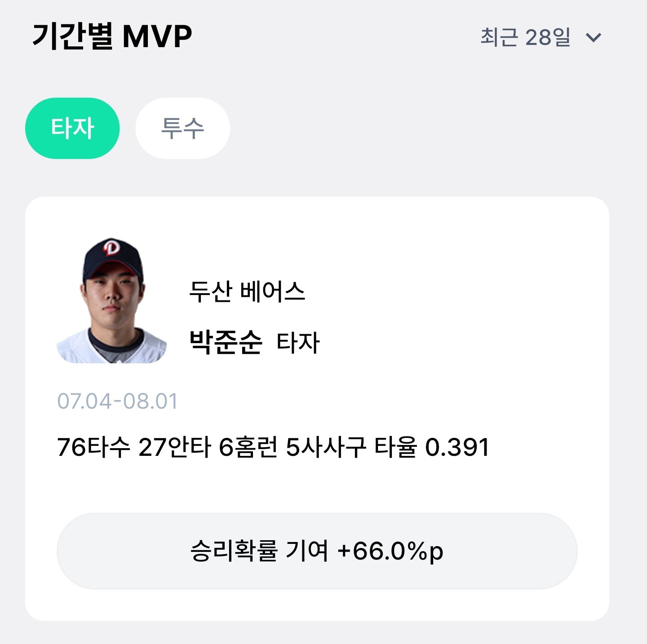Tap the +66.0%p value
The height and width of the screenshot is (644, 647).
click(x=390, y=551)
